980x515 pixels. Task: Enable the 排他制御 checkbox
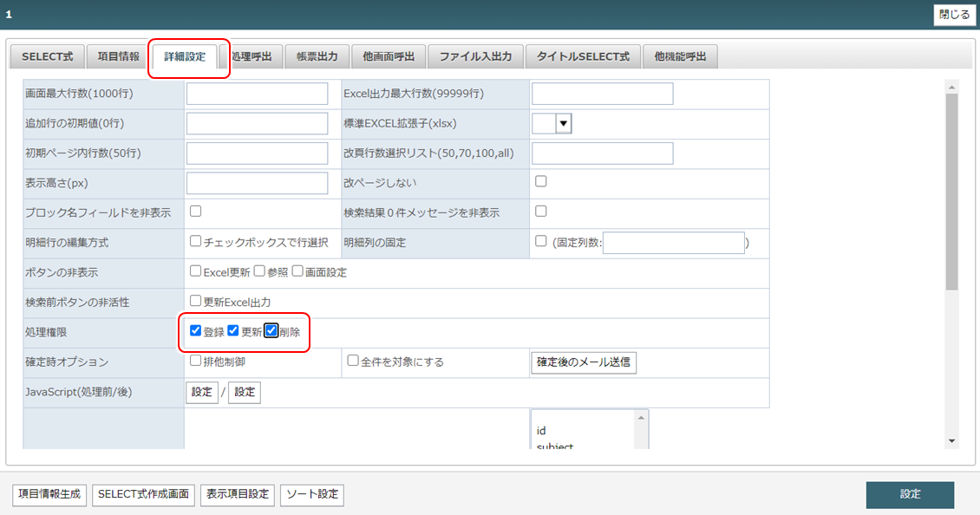pyautogui.click(x=196, y=361)
